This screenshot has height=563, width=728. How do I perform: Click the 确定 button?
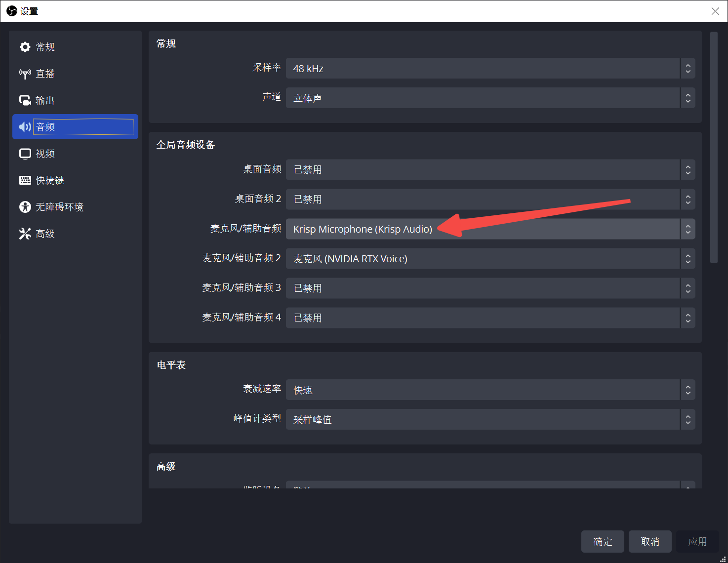pyautogui.click(x=603, y=541)
